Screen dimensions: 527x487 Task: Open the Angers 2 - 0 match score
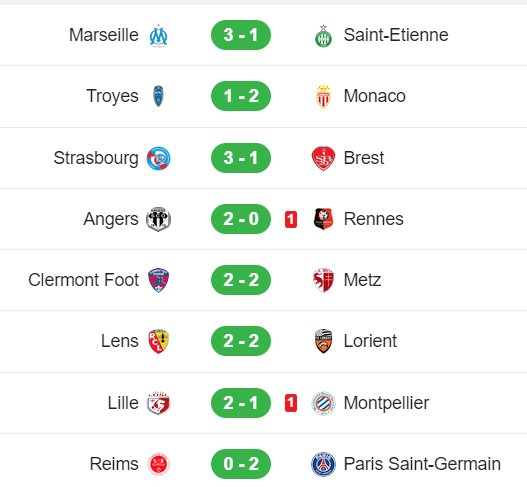tap(241, 219)
